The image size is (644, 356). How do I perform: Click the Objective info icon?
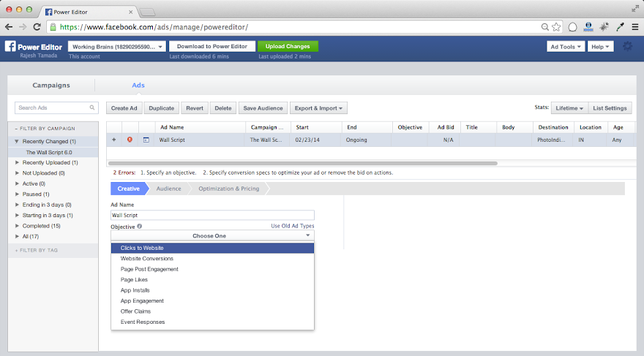(x=140, y=227)
